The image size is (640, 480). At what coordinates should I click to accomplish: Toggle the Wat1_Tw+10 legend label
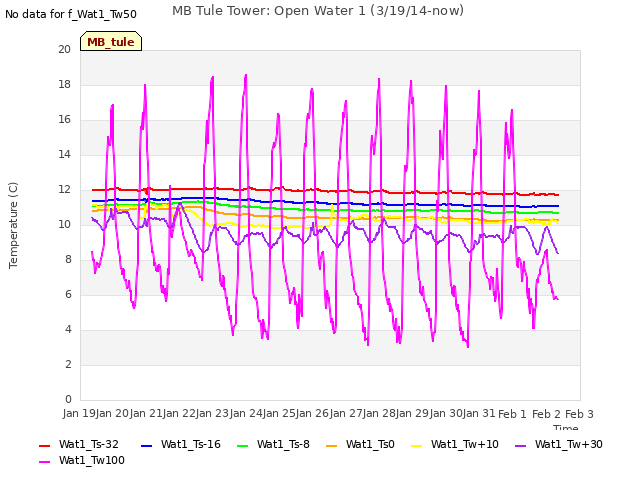[465, 444]
